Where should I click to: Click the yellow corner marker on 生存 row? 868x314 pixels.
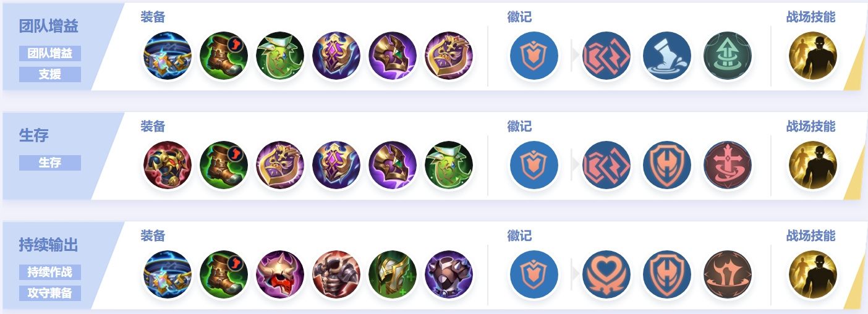855,177
